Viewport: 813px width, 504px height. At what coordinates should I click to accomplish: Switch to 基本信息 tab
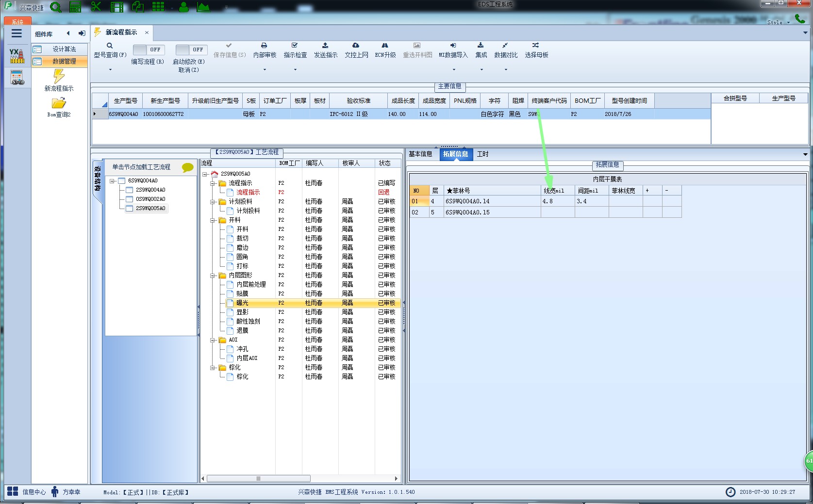(x=420, y=154)
